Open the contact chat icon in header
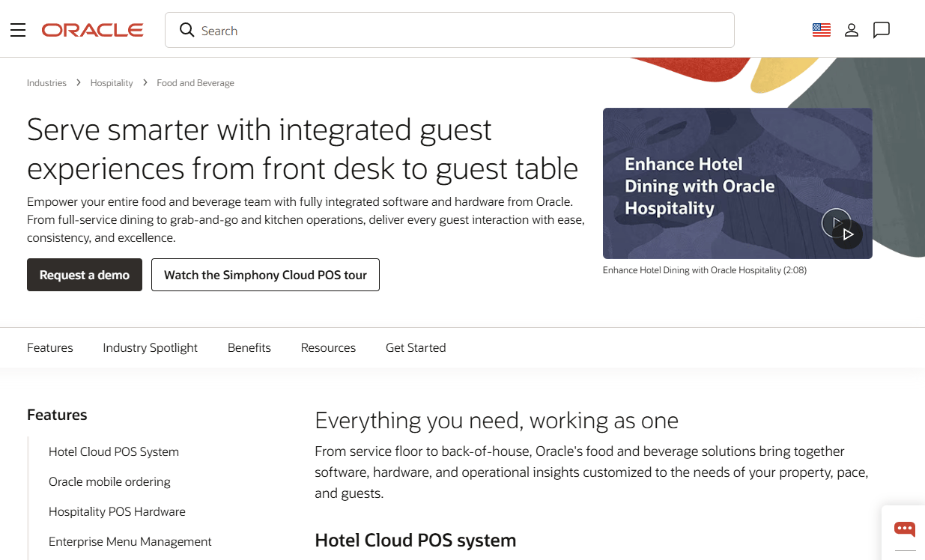The width and height of the screenshot is (925, 560). tap(882, 30)
